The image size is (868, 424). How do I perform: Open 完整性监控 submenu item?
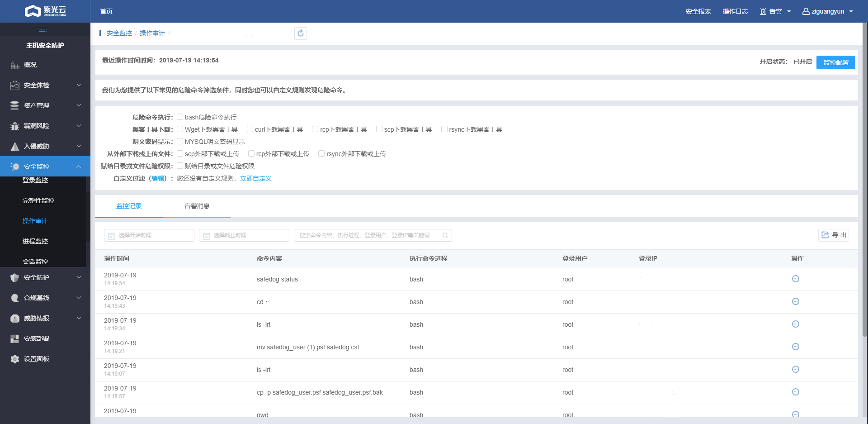[38, 200]
